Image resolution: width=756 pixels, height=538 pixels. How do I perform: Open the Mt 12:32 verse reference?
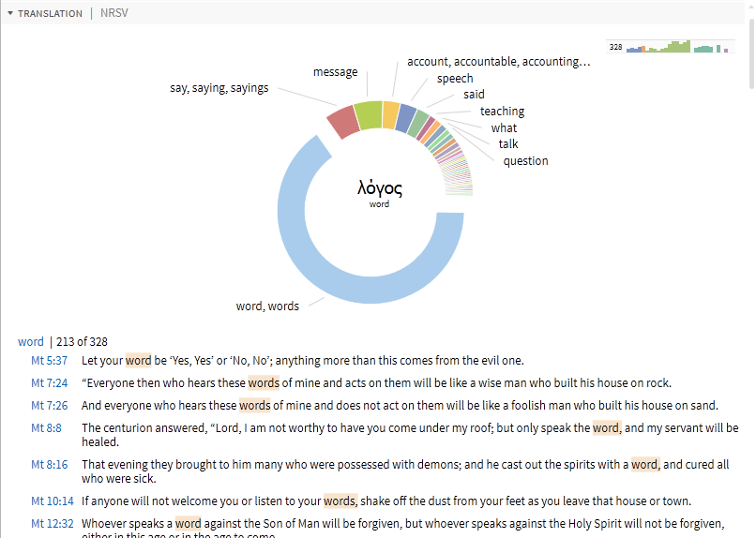pyautogui.click(x=52, y=524)
